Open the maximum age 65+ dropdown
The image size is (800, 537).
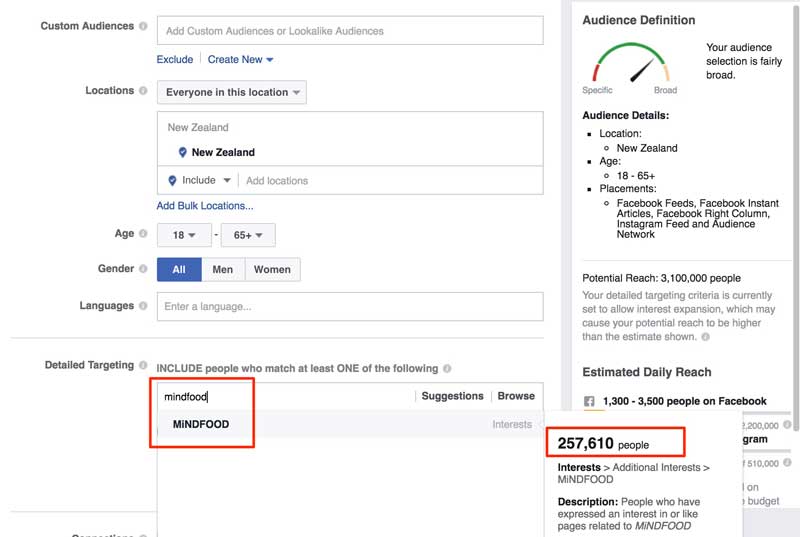pos(248,235)
